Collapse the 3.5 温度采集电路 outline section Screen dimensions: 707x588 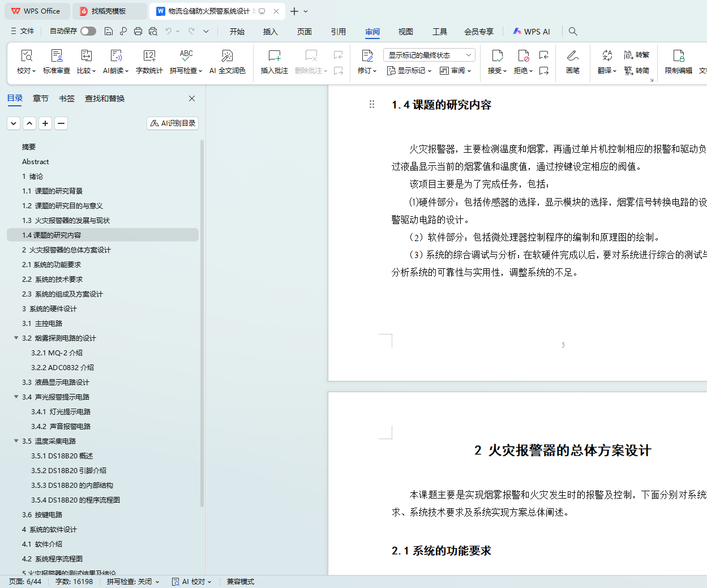point(16,441)
